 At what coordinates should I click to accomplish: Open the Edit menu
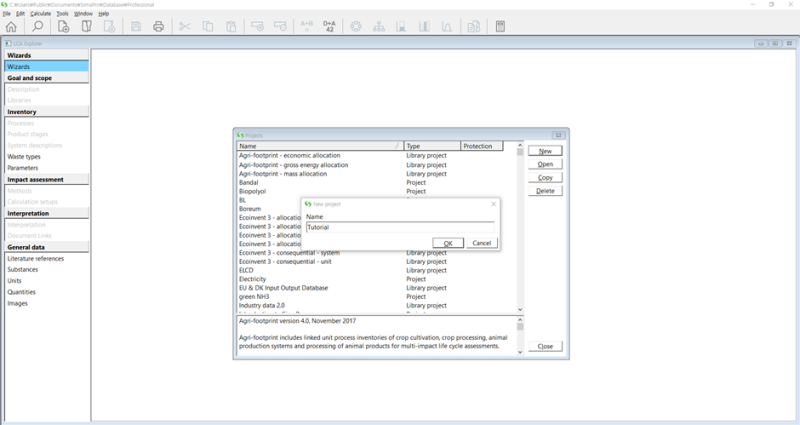click(x=20, y=14)
